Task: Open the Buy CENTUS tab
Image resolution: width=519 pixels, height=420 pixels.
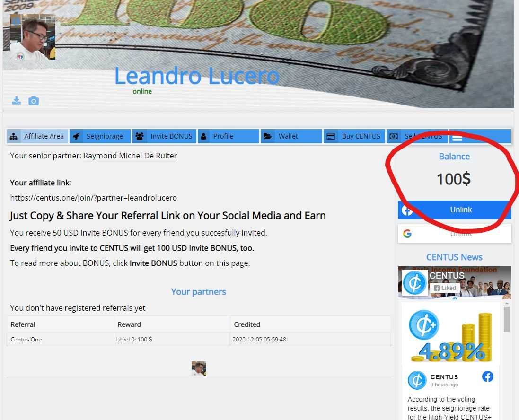Action: [x=354, y=136]
